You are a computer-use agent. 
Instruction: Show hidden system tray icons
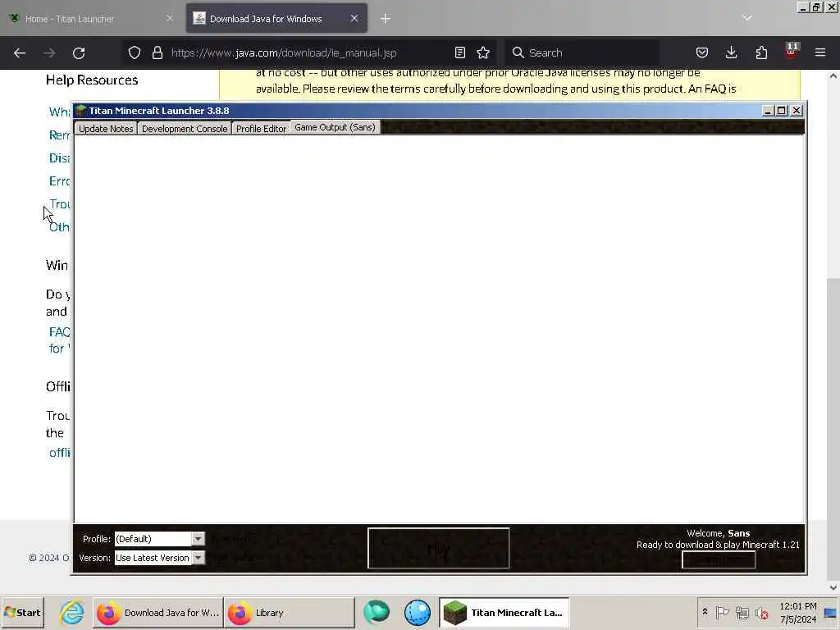[x=705, y=612]
